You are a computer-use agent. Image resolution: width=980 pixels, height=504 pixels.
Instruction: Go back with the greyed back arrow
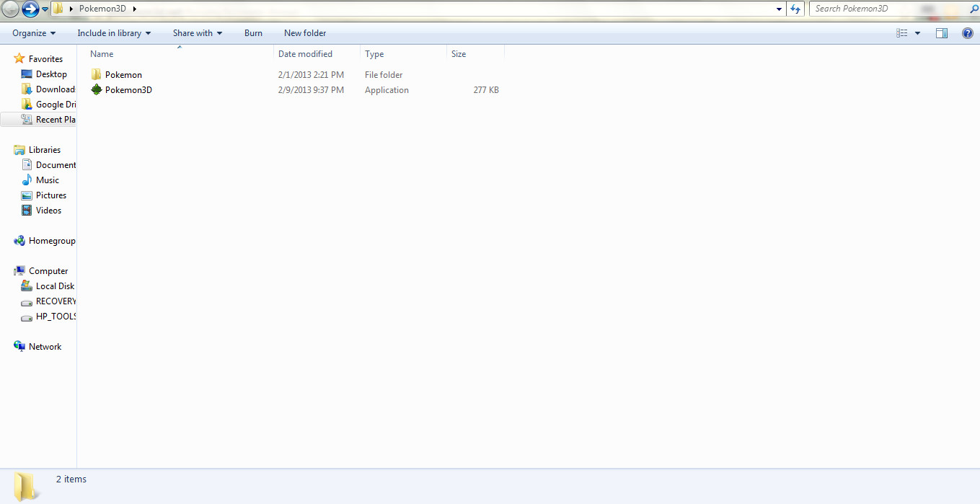[x=11, y=9]
